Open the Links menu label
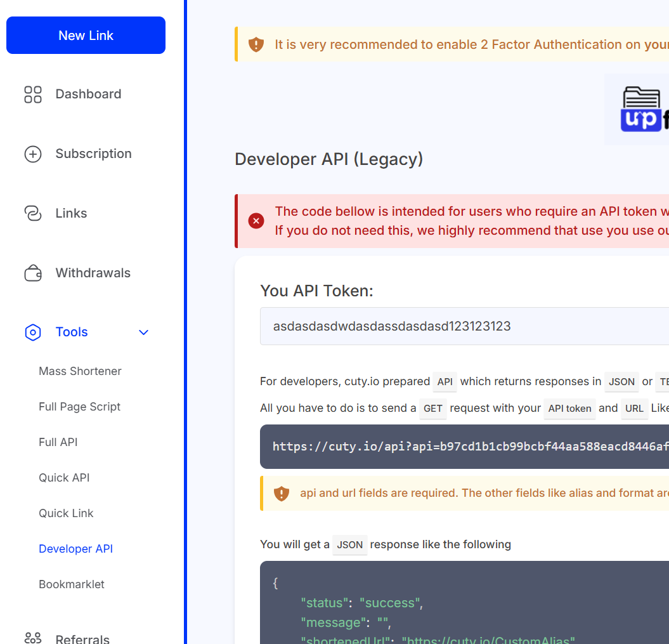669x644 pixels. (x=71, y=213)
